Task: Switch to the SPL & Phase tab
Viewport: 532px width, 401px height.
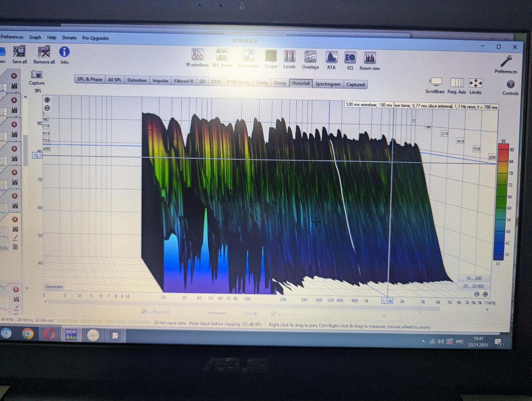Action: (x=89, y=79)
